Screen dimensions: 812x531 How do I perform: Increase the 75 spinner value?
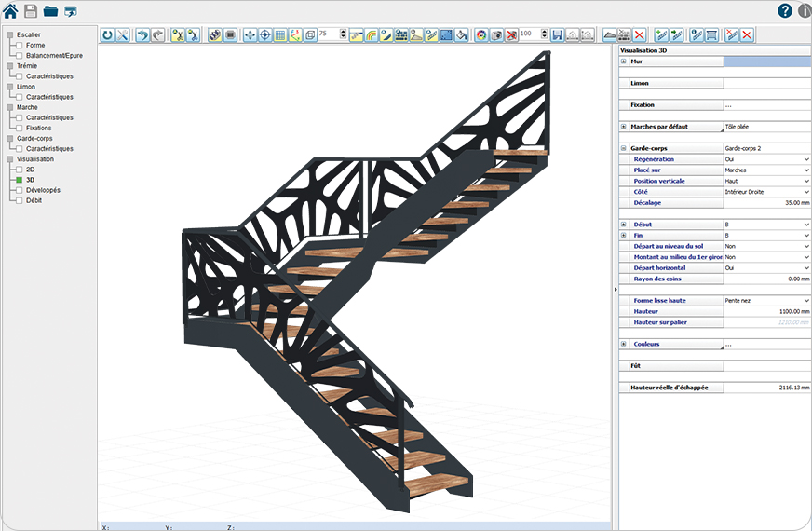click(344, 31)
